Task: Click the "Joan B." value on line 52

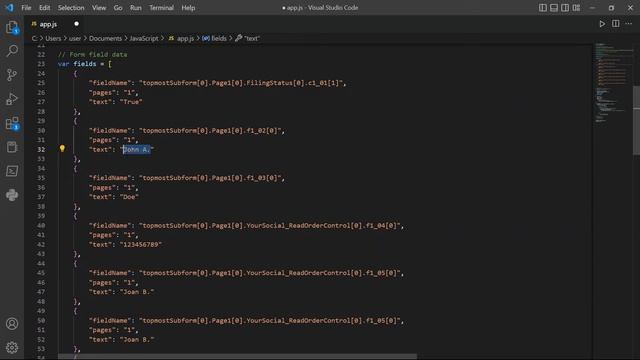Action: coord(137,340)
